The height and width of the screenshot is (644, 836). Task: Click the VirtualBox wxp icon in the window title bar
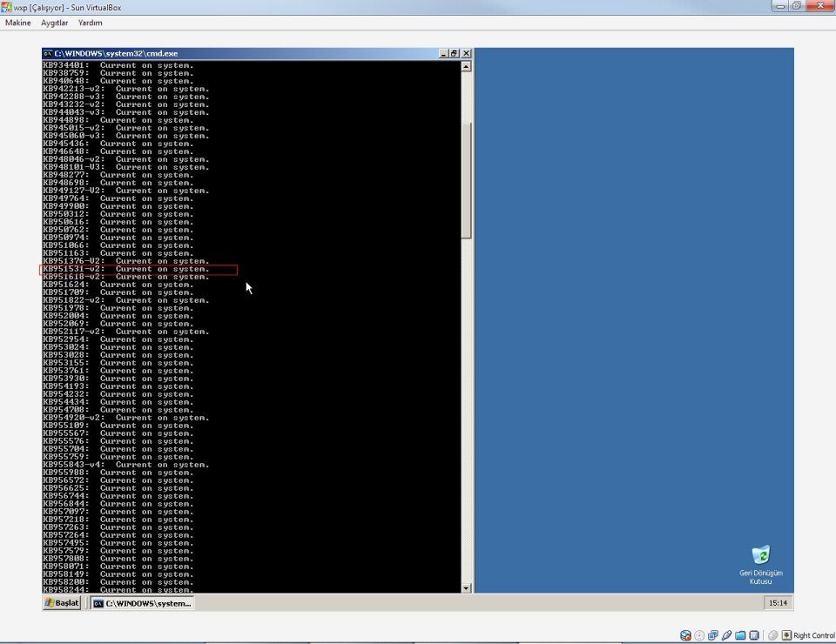click(x=6, y=7)
